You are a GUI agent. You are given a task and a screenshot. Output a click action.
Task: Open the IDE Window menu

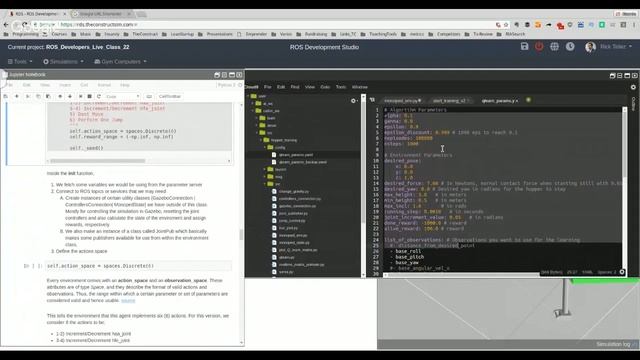coord(360,87)
